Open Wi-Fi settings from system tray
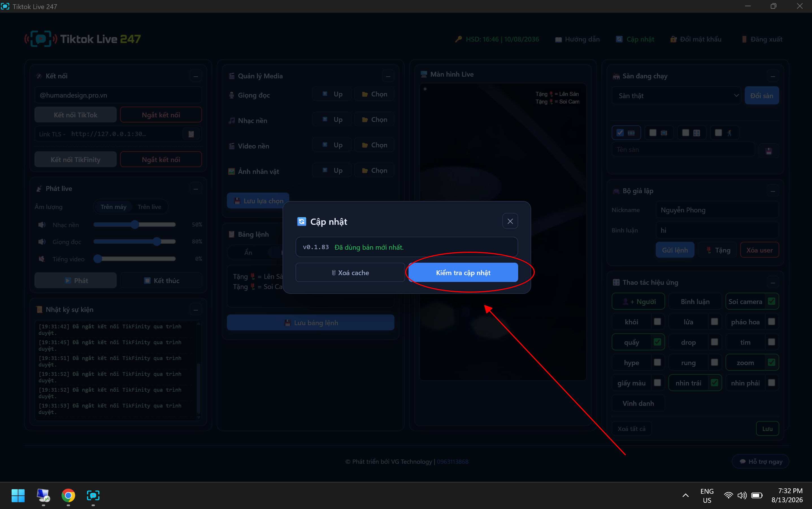 [x=728, y=495]
